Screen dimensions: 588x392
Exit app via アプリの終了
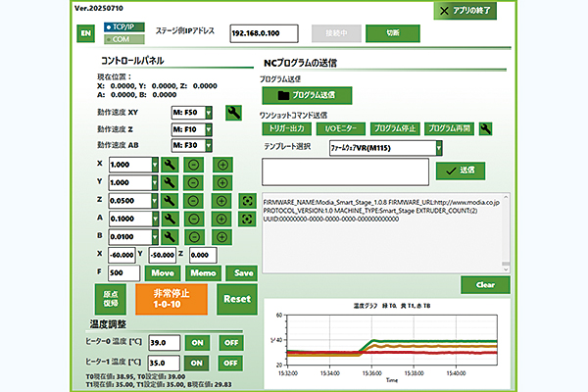tap(465, 11)
